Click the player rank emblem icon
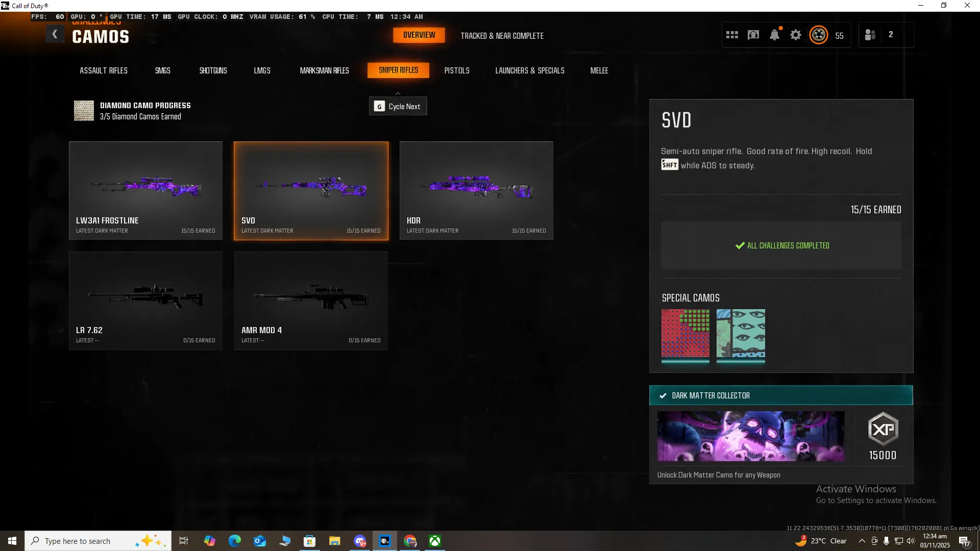Image resolution: width=980 pixels, height=551 pixels. pyautogui.click(x=819, y=35)
